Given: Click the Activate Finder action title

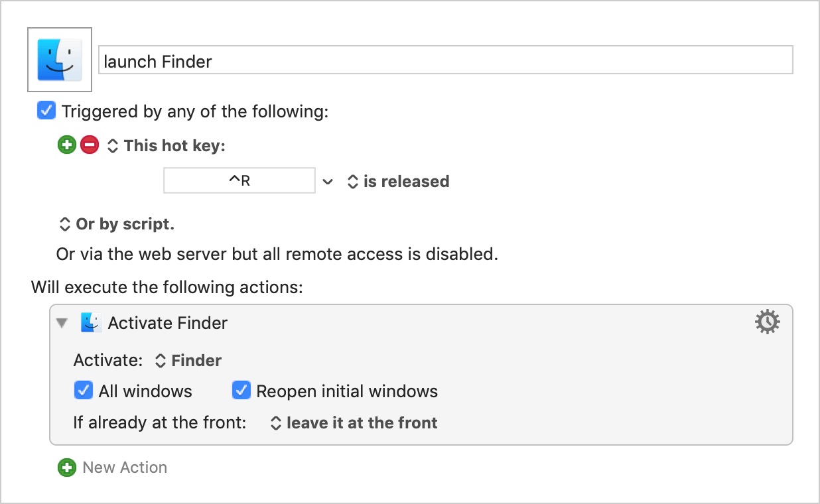Looking at the screenshot, I should [x=168, y=323].
